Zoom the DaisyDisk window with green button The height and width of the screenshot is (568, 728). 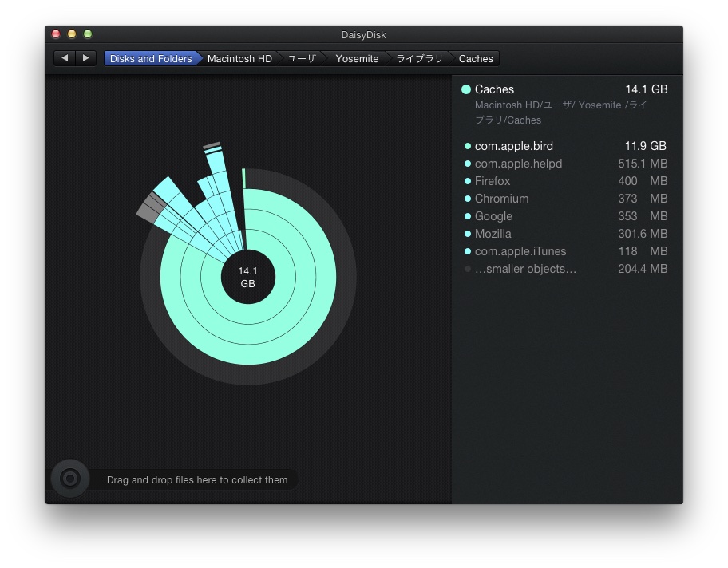pyautogui.click(x=88, y=34)
